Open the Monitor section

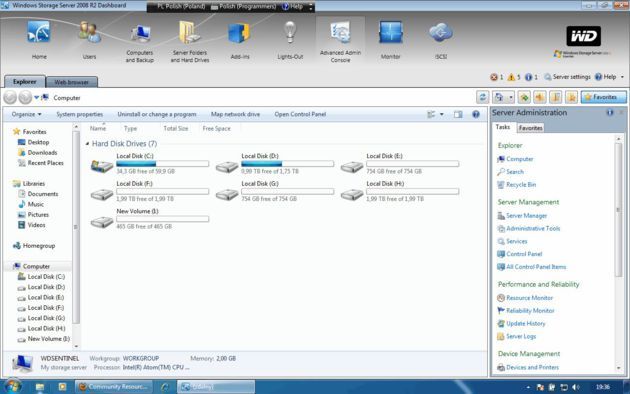[x=391, y=40]
